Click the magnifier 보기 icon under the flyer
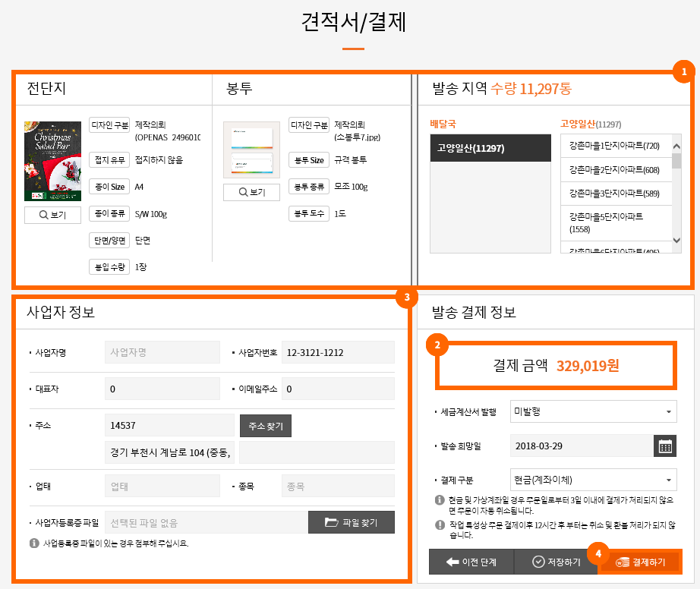This screenshot has width=700, height=589. (43, 214)
